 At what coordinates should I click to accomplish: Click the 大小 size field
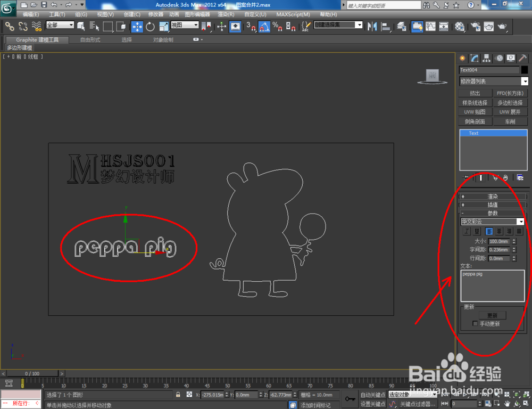[499, 242]
